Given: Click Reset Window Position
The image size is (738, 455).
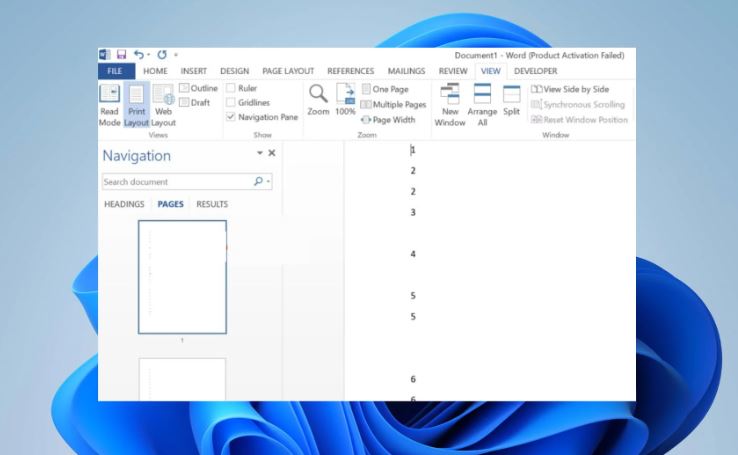Looking at the screenshot, I should [579, 120].
